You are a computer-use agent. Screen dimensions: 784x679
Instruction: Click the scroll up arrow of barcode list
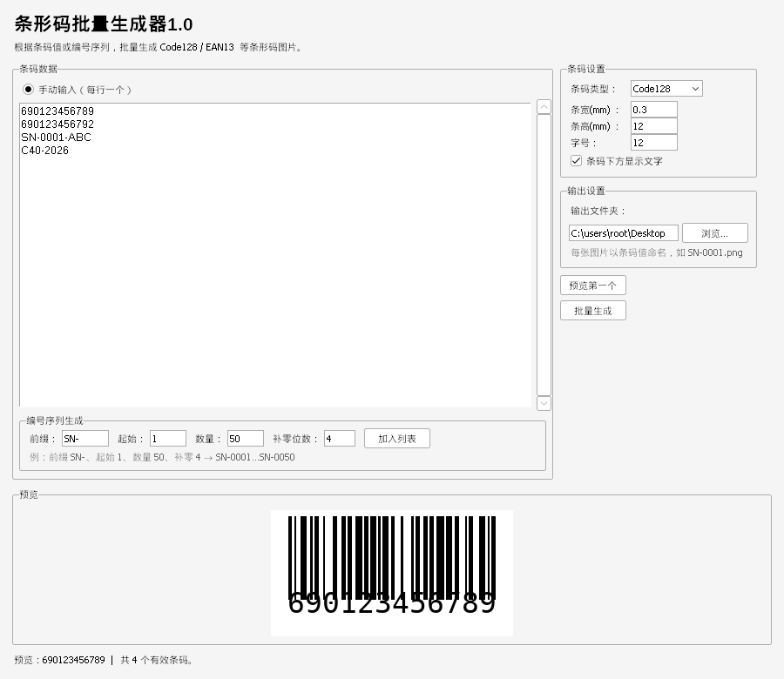pyautogui.click(x=544, y=106)
